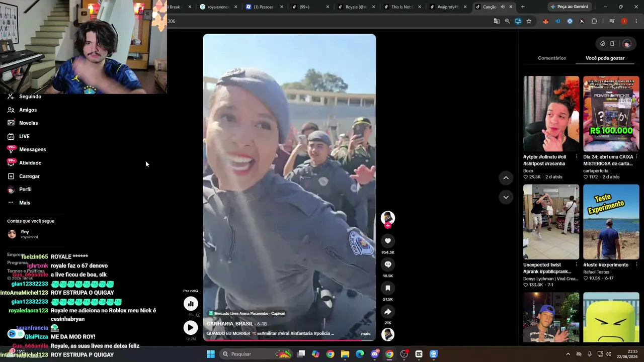Click the translate page icon in address bar
The height and width of the screenshot is (362, 644).
[497, 21]
